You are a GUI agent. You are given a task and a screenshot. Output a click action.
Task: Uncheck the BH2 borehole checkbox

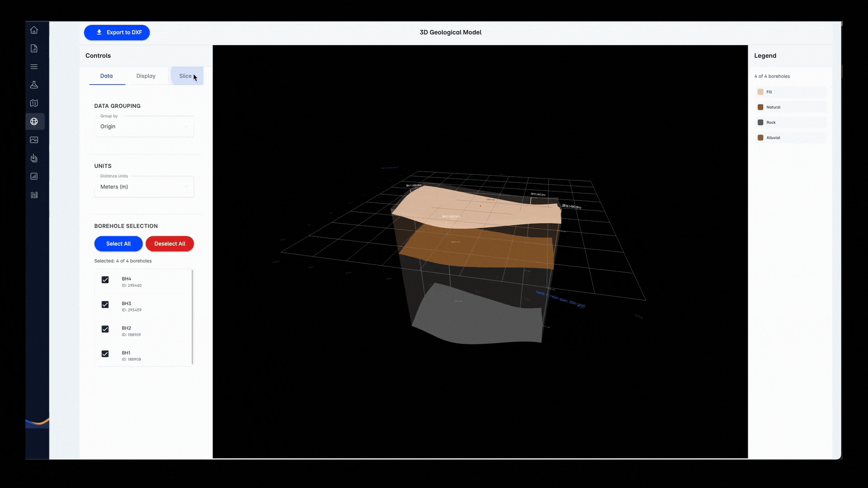point(105,329)
